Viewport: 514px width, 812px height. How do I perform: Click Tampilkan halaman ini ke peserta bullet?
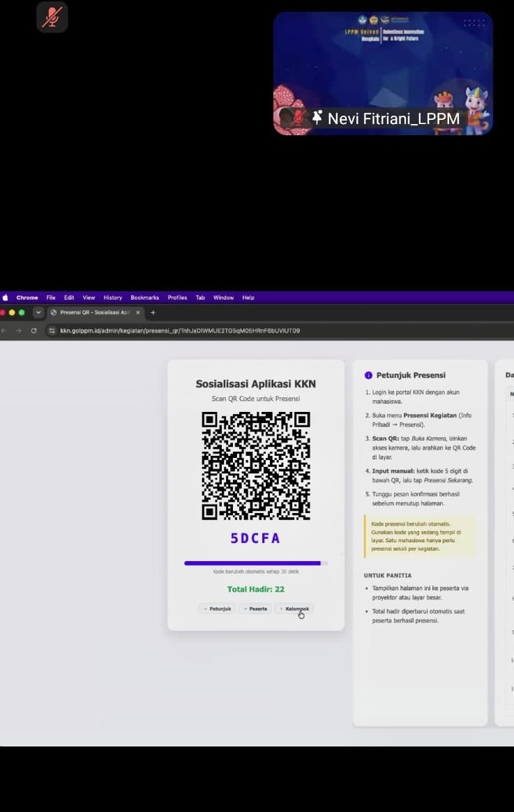pos(420,593)
